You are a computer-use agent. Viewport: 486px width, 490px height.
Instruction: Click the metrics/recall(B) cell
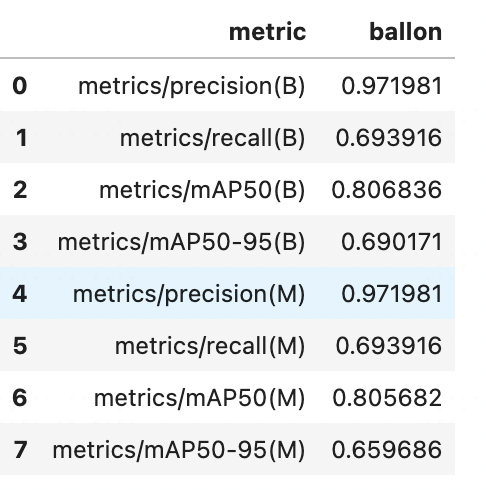[212, 138]
